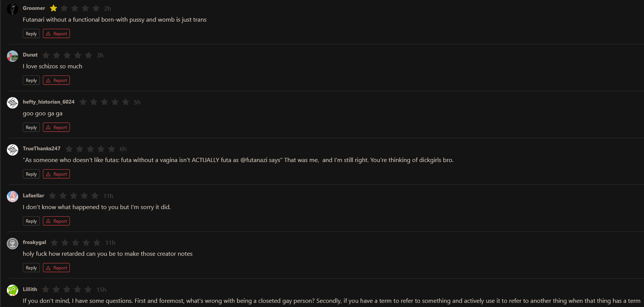Open Groomer's profile avatar
644x307 pixels.
coord(13,9)
